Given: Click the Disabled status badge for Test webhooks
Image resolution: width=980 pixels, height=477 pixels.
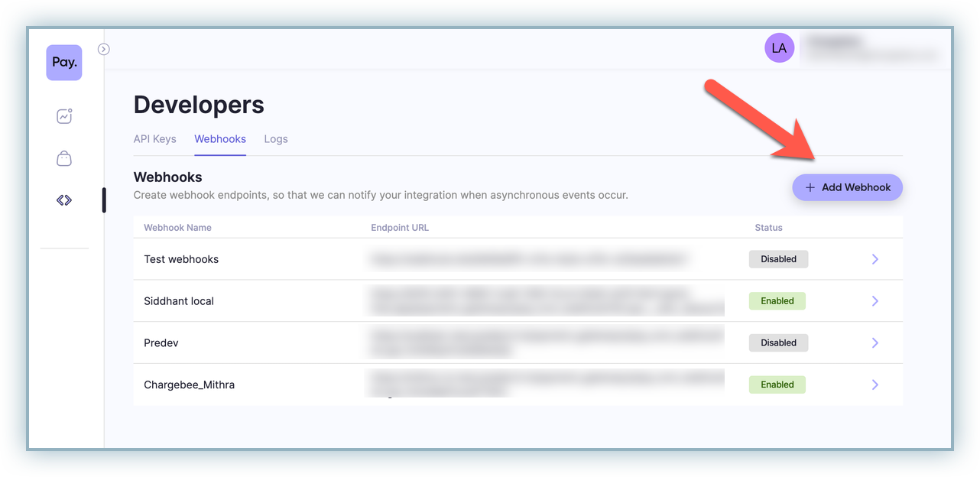Looking at the screenshot, I should (x=778, y=259).
